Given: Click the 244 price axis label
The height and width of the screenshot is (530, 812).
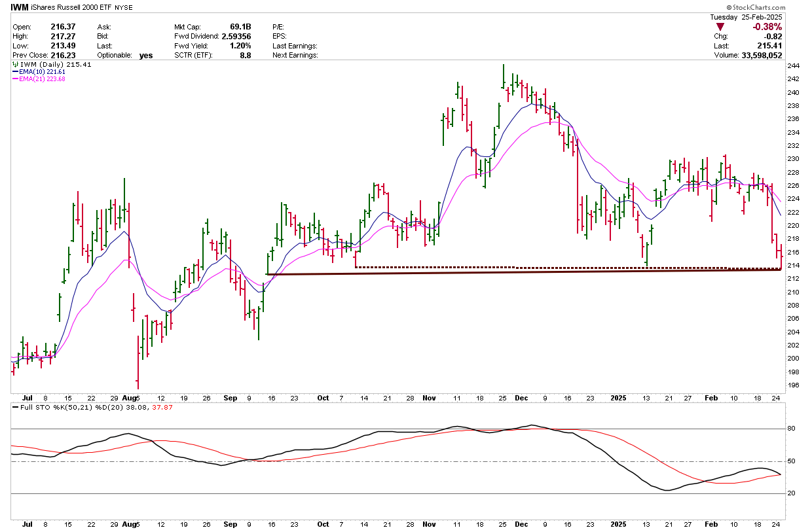Looking at the screenshot, I should [792, 66].
